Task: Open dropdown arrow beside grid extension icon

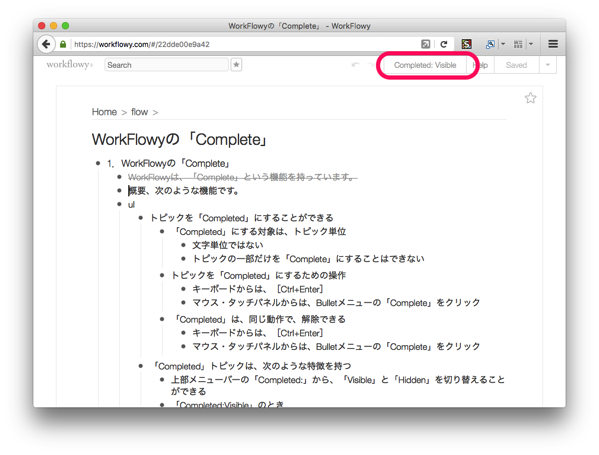Action: [531, 44]
